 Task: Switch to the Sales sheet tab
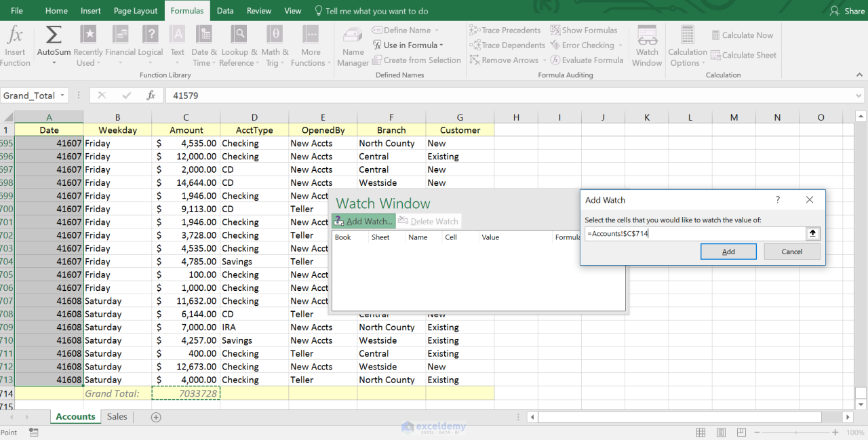[x=117, y=416]
